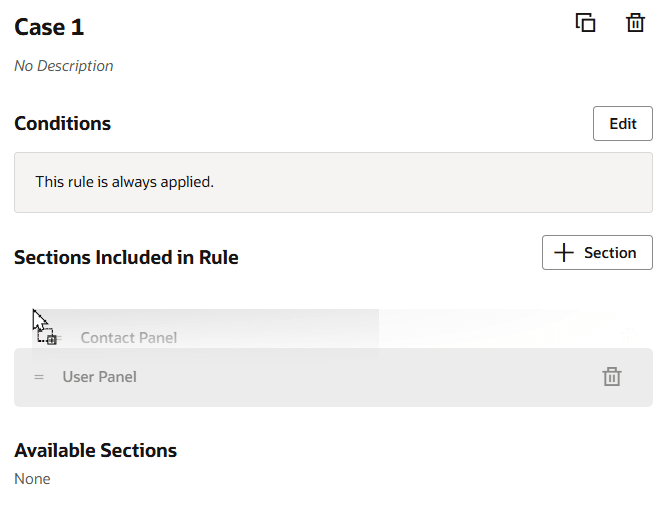Screen dimensions: 662x507
Task: Delete Case 1 with the top trash icon
Action: click(635, 23)
